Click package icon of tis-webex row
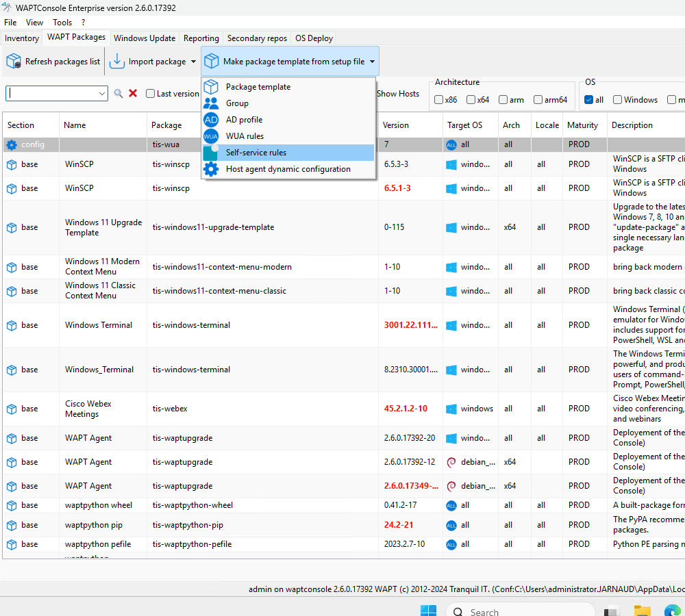The width and height of the screenshot is (685, 616). pos(12,409)
